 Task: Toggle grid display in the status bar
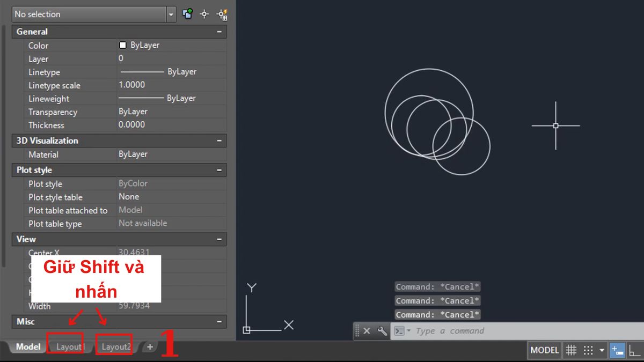click(x=570, y=350)
